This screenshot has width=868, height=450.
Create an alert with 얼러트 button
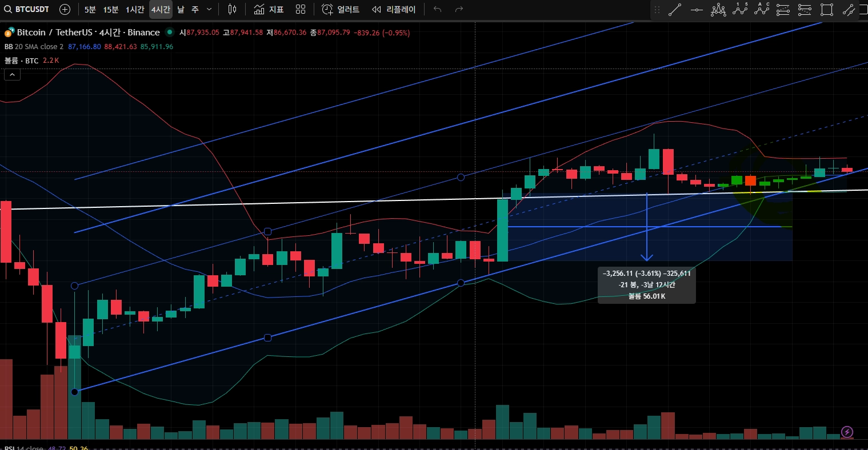[x=341, y=9]
